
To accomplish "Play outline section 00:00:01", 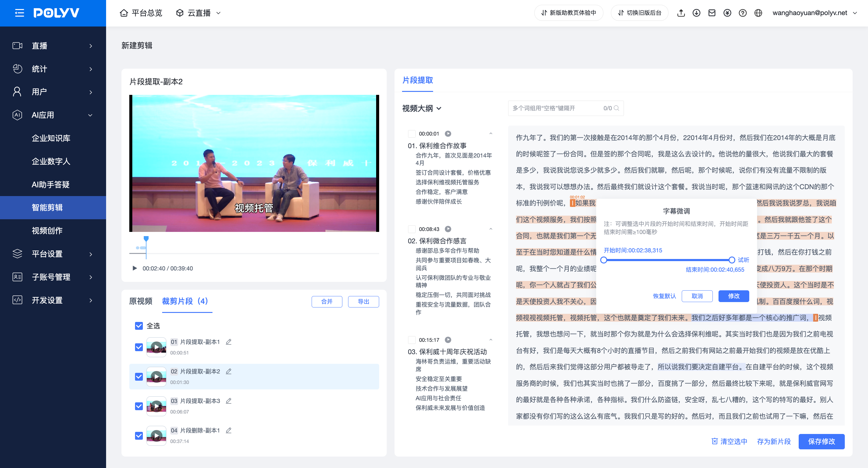I will 448,134.
